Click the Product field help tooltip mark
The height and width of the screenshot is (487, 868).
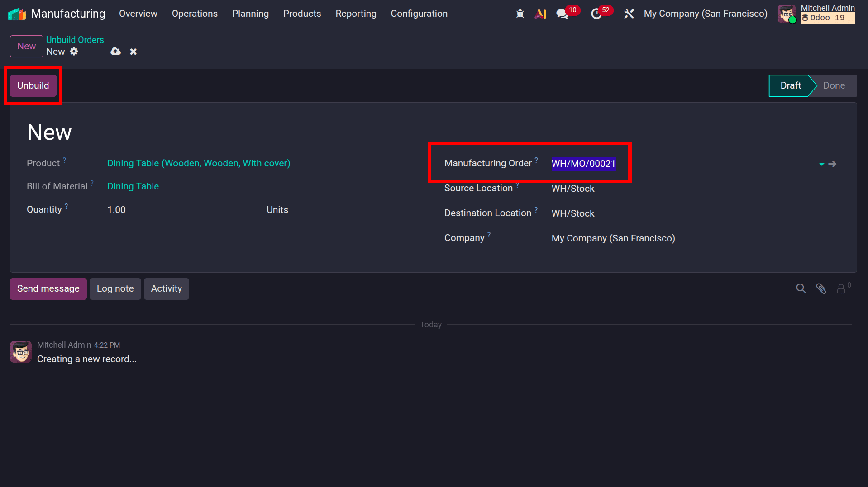coord(64,160)
